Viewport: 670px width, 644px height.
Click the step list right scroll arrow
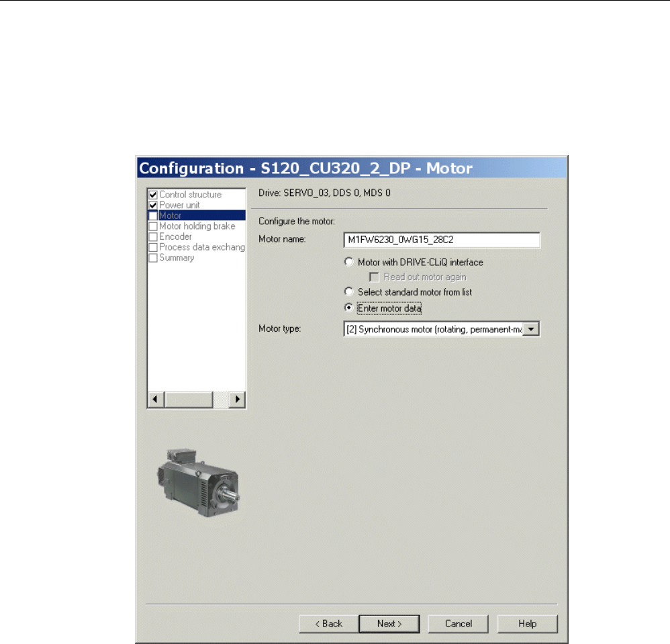click(x=237, y=400)
